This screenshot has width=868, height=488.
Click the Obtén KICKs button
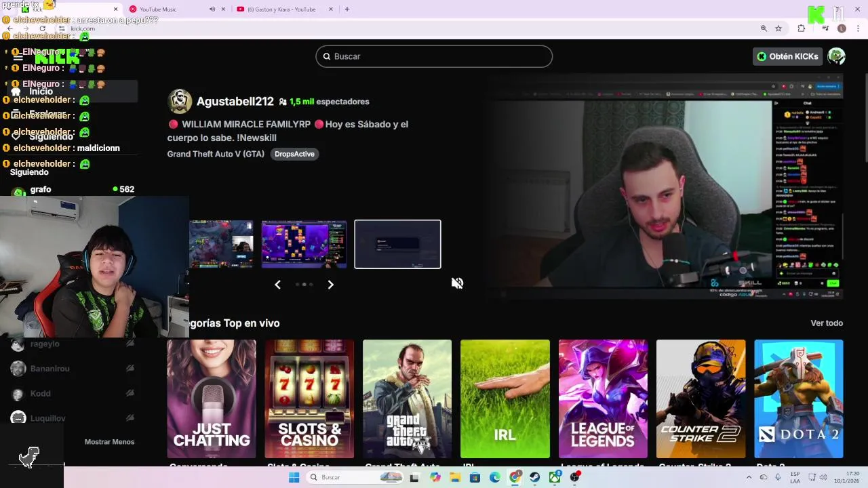(787, 56)
